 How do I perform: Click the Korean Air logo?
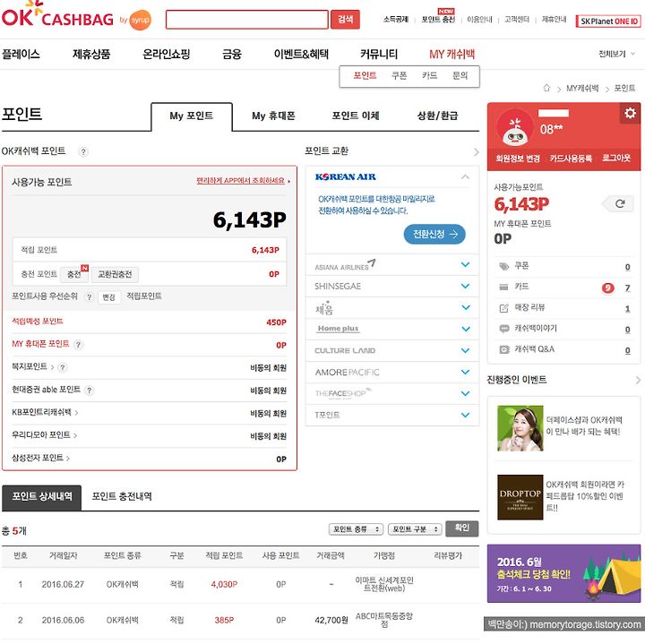(x=345, y=177)
